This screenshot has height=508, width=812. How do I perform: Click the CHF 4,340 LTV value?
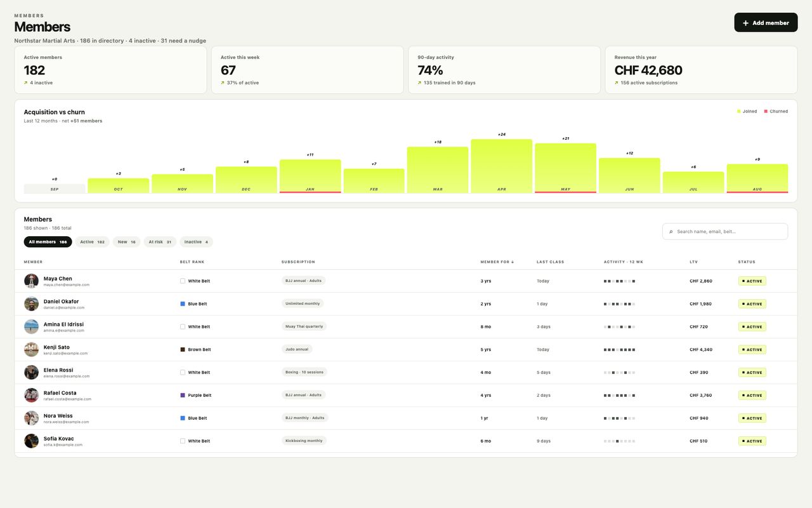tap(701, 349)
